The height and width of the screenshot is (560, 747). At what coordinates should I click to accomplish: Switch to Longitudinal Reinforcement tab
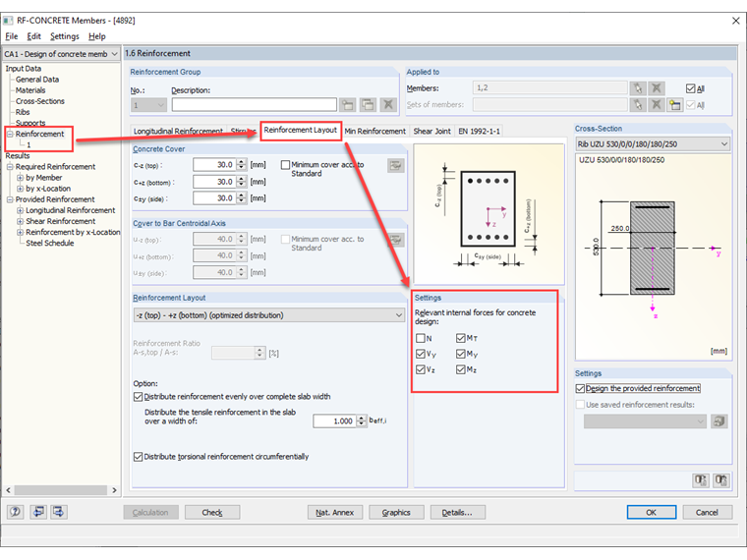178,131
